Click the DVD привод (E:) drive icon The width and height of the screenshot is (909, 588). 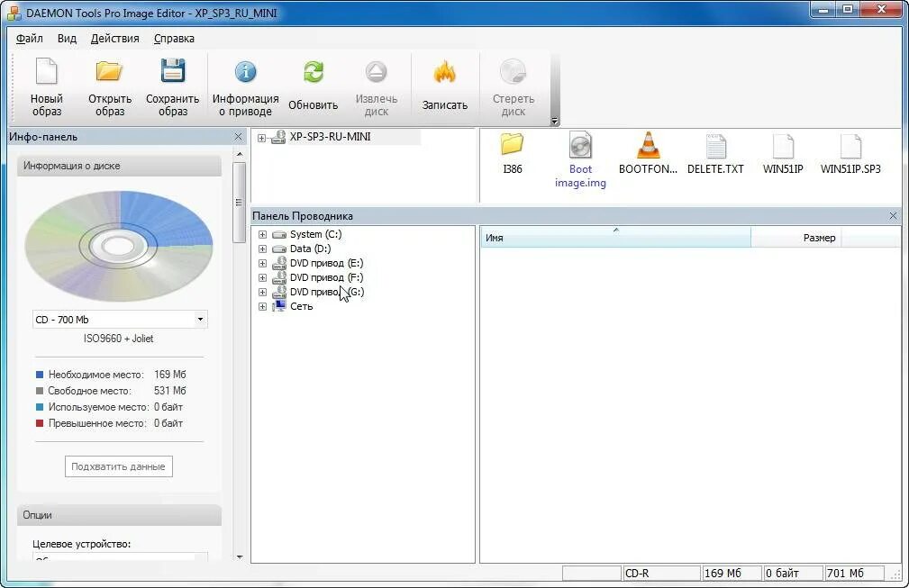point(279,263)
